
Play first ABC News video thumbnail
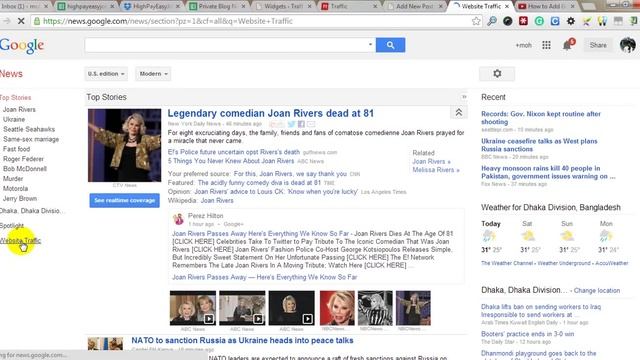(193, 308)
